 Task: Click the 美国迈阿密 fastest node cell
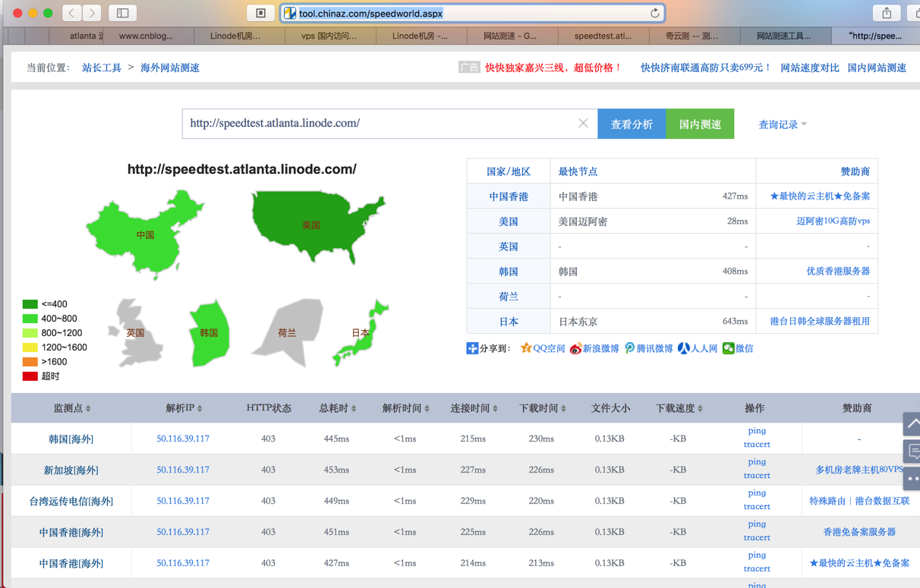(583, 222)
